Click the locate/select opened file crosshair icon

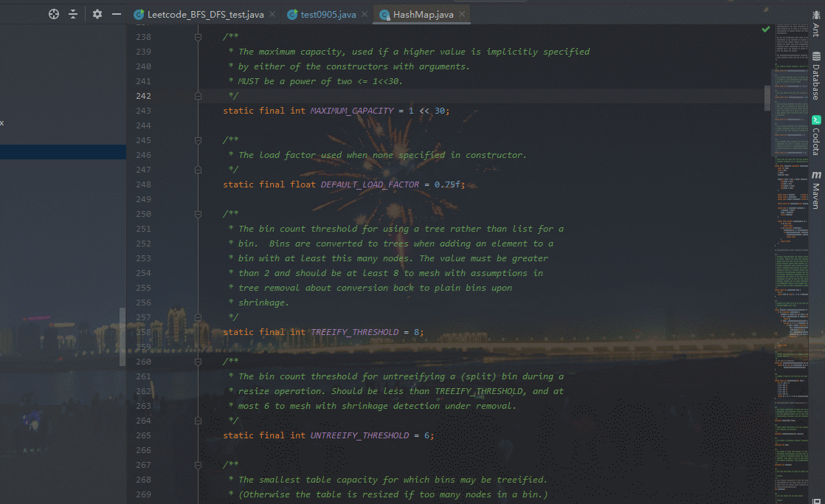click(54, 14)
